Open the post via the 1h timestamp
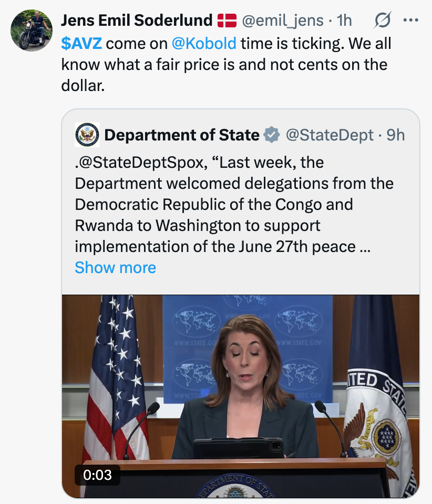The image size is (432, 504). [x=344, y=21]
